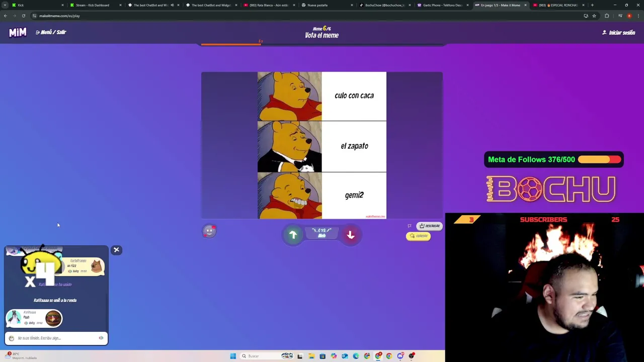This screenshot has height=362, width=644.
Task: Open the tab search dropdown arrow
Action: 5,5
